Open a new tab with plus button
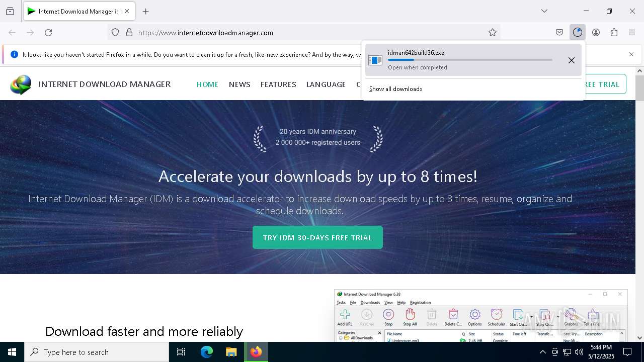Viewport: 644px width, 362px height. pyautogui.click(x=145, y=11)
